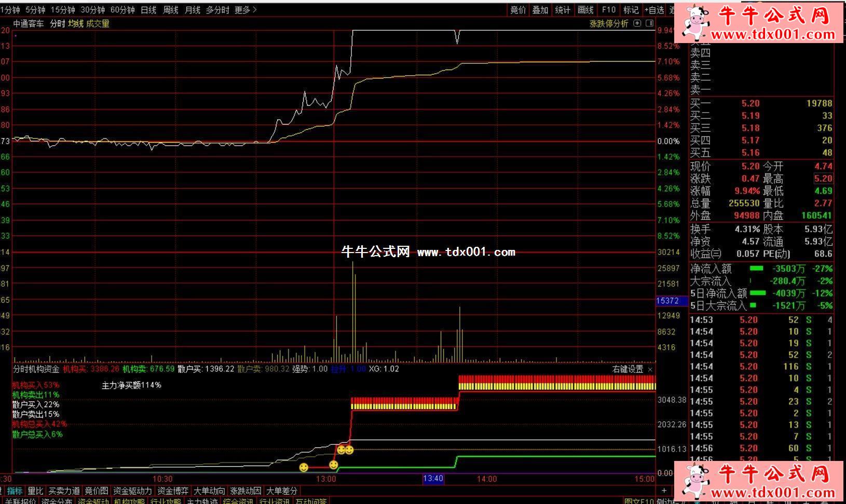Open 右键设置 settings for the indicator

[627, 369]
